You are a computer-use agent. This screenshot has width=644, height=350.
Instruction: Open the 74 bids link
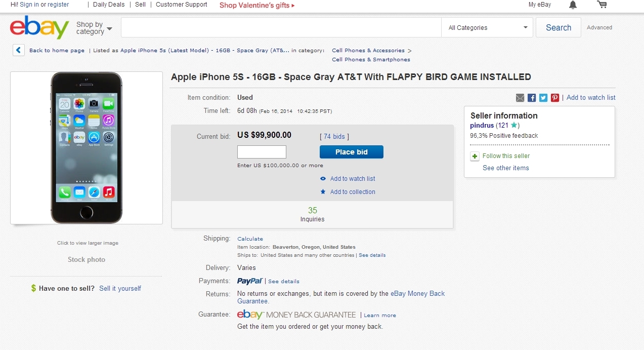coord(334,137)
